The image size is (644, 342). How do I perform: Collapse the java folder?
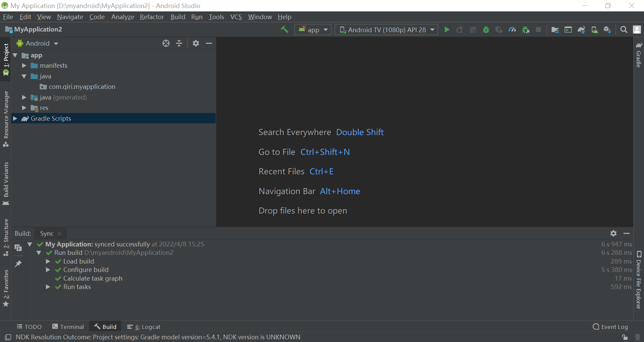[x=24, y=76]
